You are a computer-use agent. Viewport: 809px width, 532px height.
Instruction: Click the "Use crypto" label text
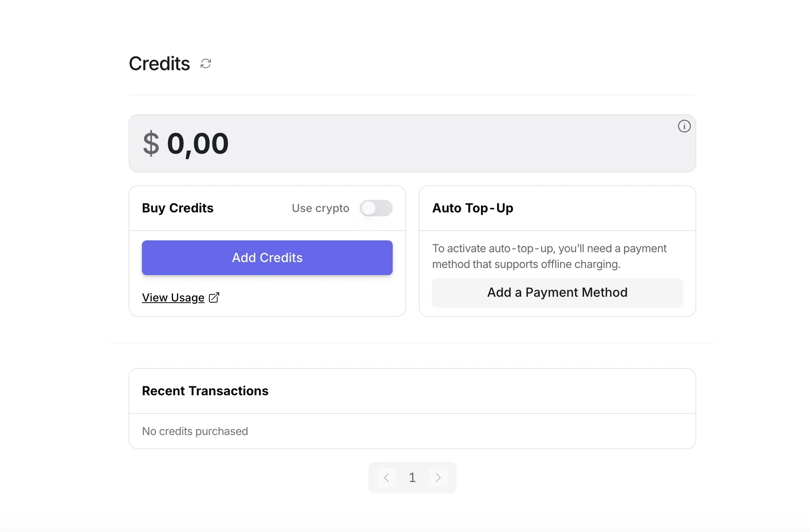pyautogui.click(x=321, y=208)
